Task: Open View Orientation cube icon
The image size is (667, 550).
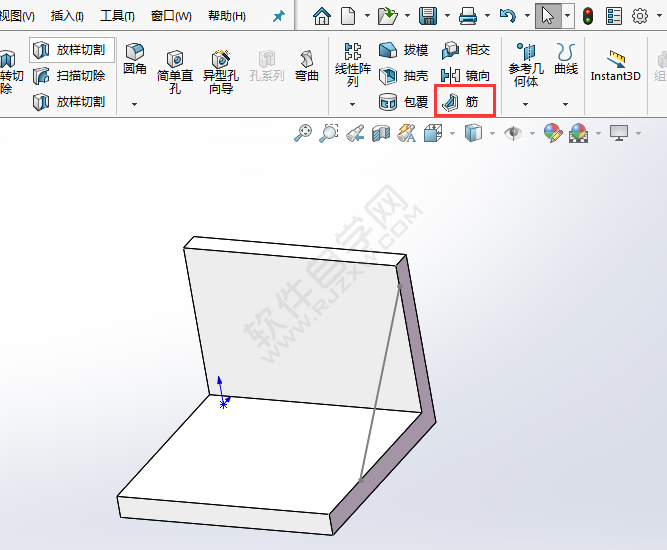Action: tap(433, 133)
